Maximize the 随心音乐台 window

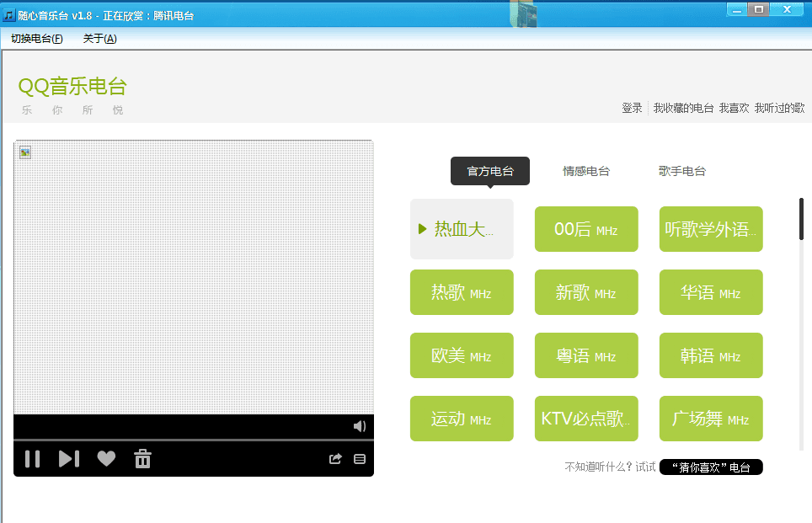tap(759, 10)
